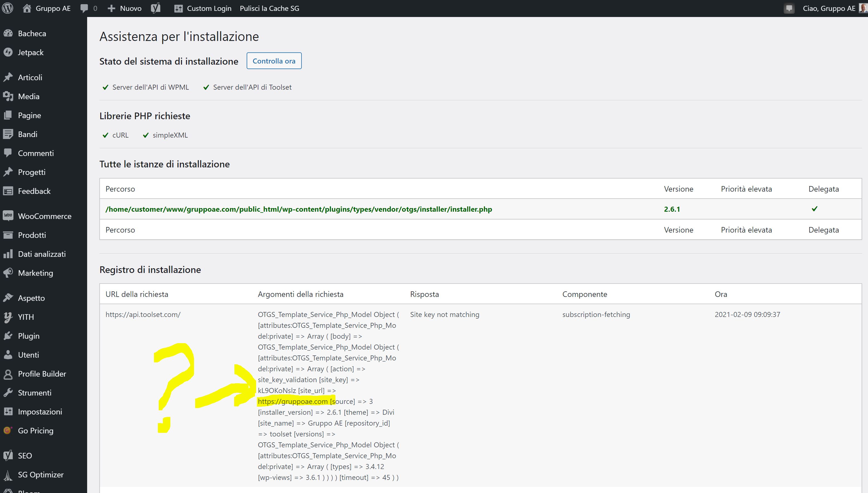
Task: Click the Controlla ora button
Action: coord(274,61)
